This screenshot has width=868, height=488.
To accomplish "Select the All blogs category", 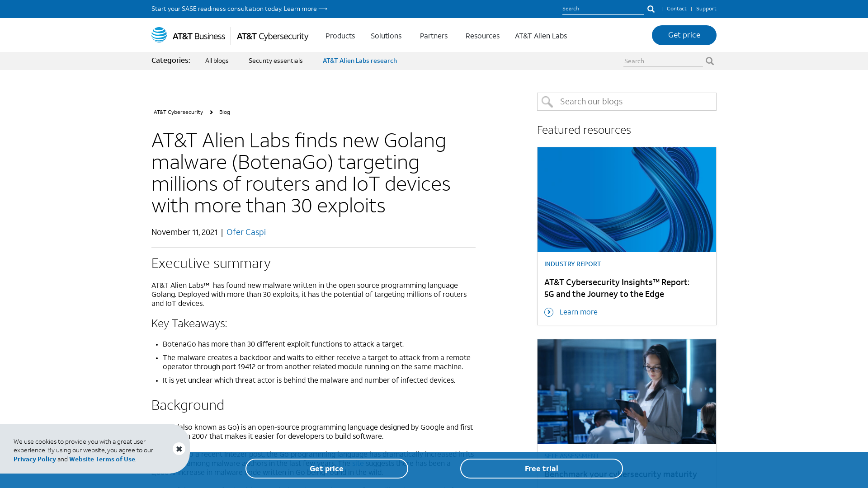I will pos(217,61).
